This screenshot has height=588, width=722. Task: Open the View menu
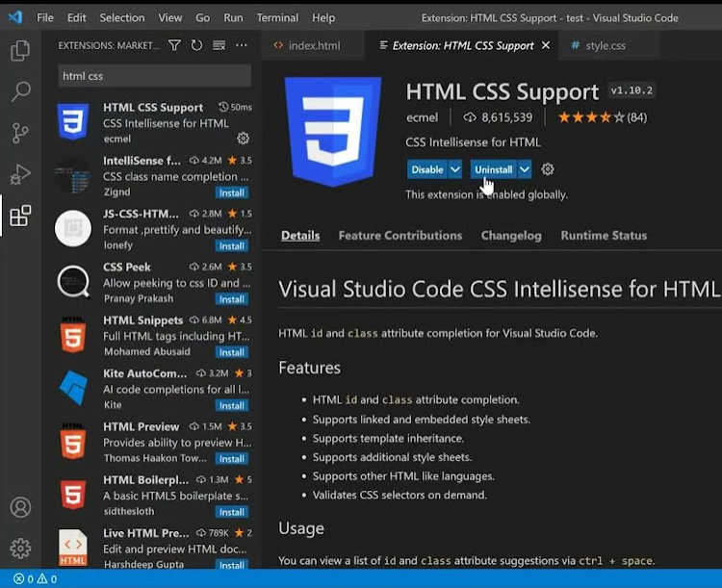[170, 18]
